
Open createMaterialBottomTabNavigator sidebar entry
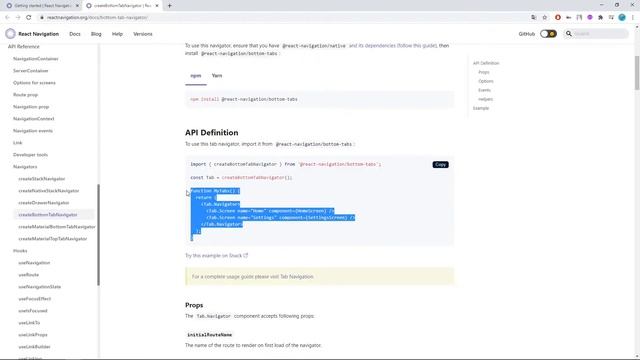(57, 227)
